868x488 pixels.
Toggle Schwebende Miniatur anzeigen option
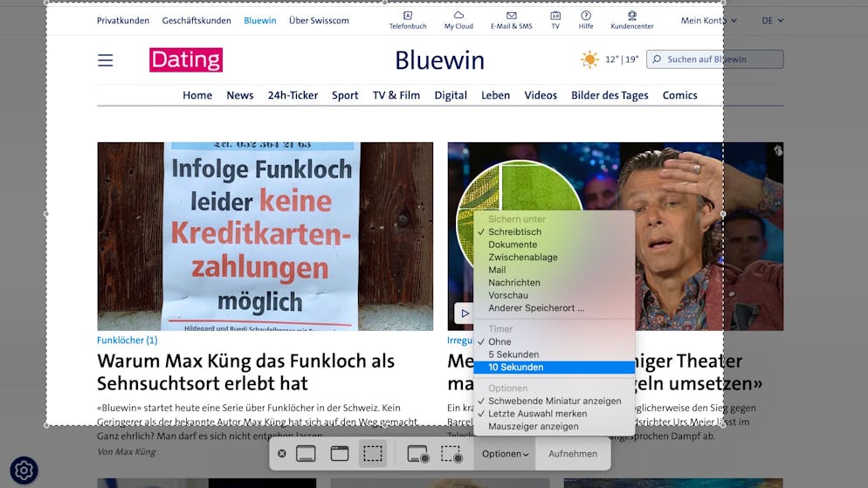click(555, 401)
